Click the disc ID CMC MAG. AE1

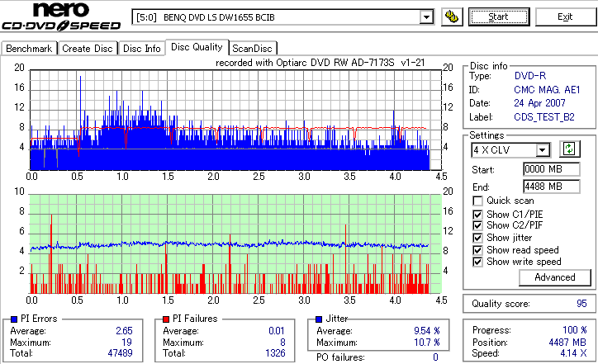547,90
